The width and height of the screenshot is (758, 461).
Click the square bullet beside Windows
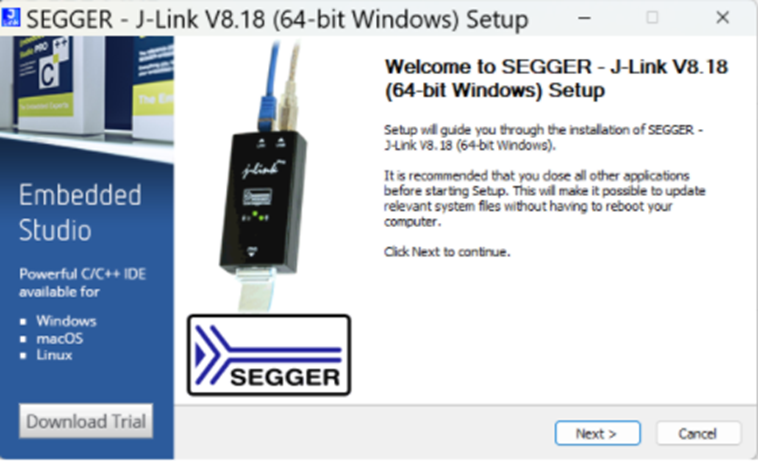click(x=23, y=322)
